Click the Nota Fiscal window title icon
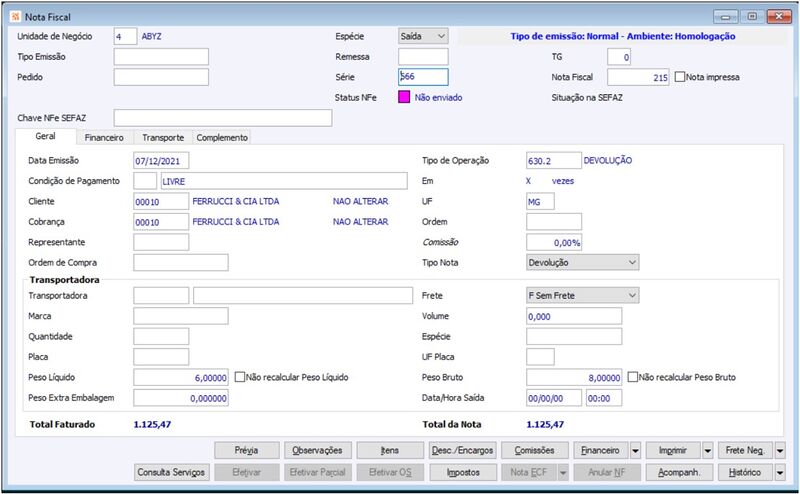 [15, 17]
